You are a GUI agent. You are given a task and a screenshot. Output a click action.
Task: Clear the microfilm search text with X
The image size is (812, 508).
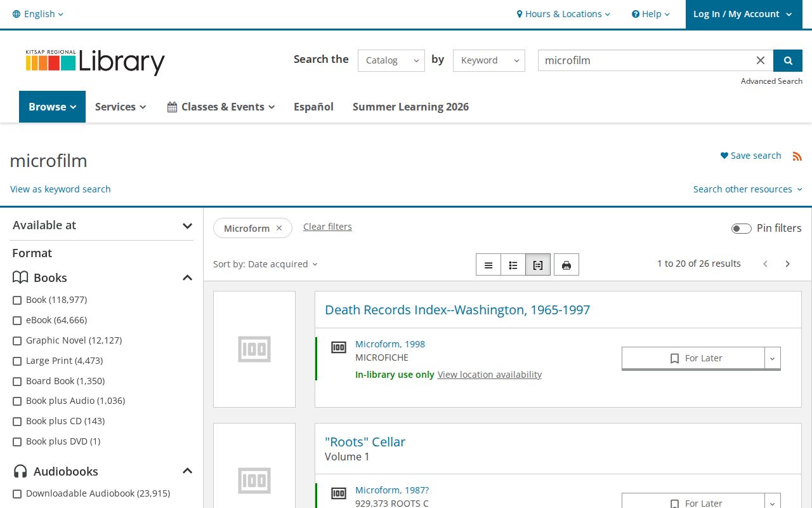click(x=761, y=60)
